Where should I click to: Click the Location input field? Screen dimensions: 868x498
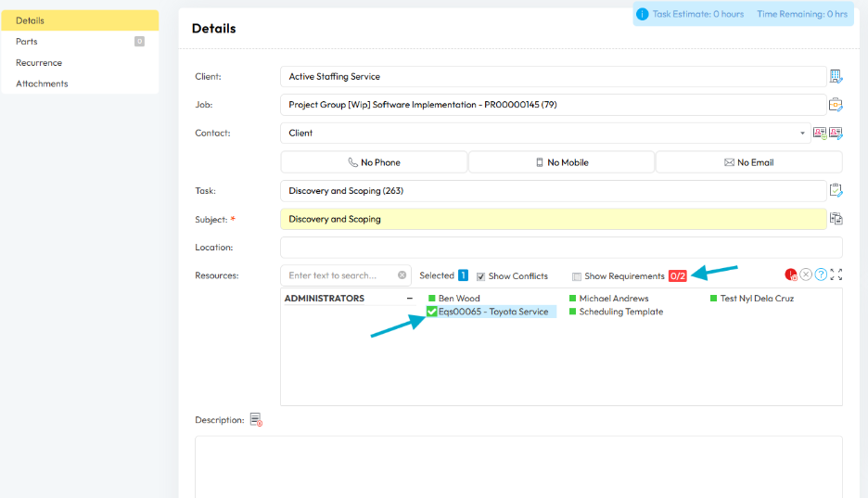[560, 248]
